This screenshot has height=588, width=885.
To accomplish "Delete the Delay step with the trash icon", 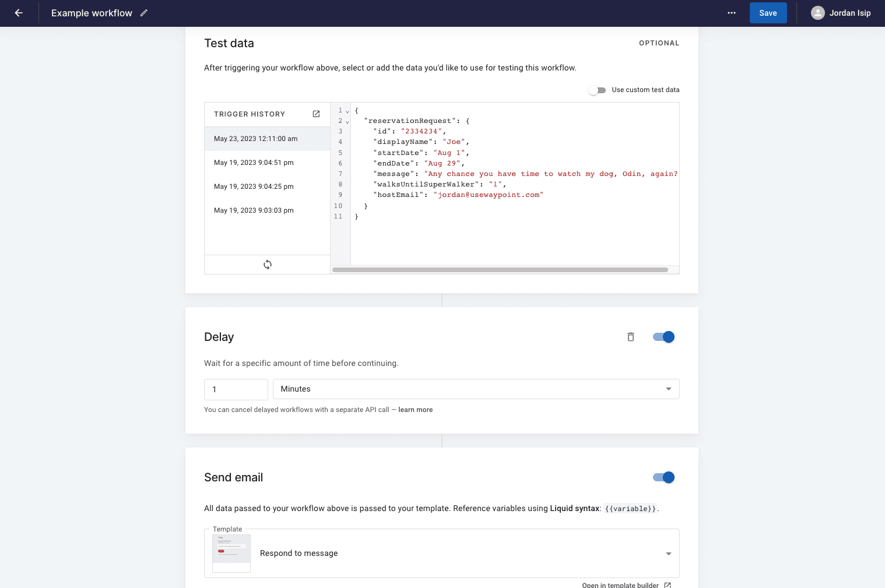I will coord(630,337).
